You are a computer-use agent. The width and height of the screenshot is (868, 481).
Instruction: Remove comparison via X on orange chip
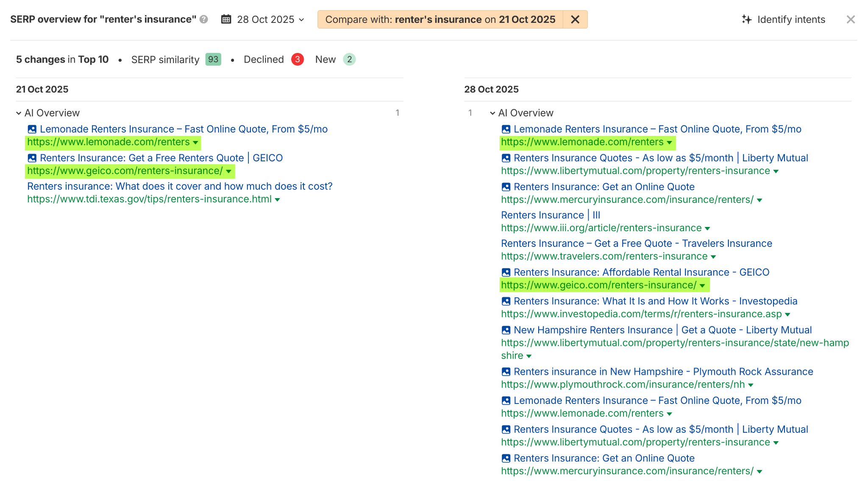[575, 19]
